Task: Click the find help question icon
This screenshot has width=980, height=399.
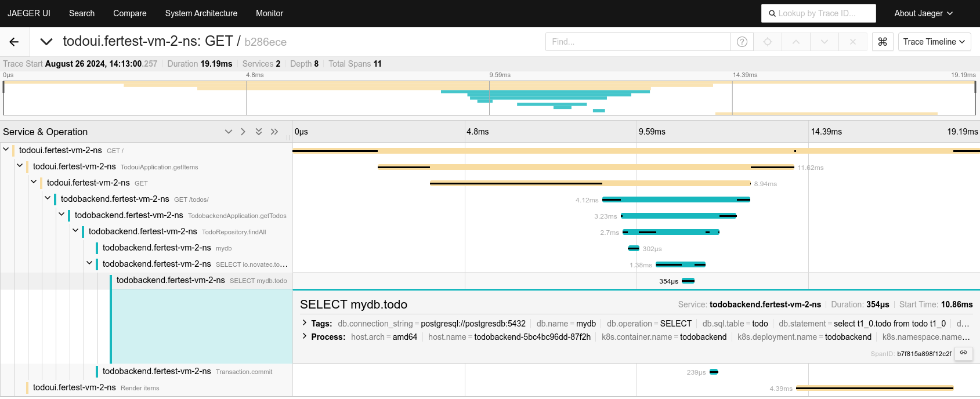Action: pos(742,42)
